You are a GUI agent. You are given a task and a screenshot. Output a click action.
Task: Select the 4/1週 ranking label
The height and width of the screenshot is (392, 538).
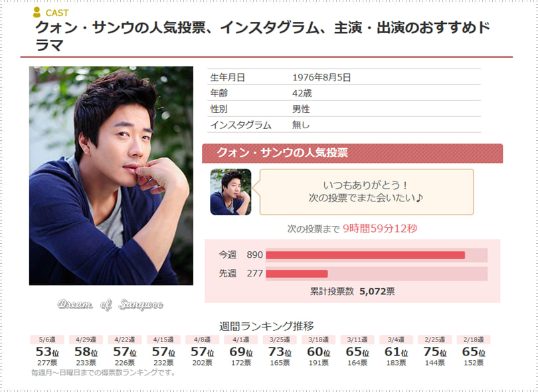click(241, 340)
